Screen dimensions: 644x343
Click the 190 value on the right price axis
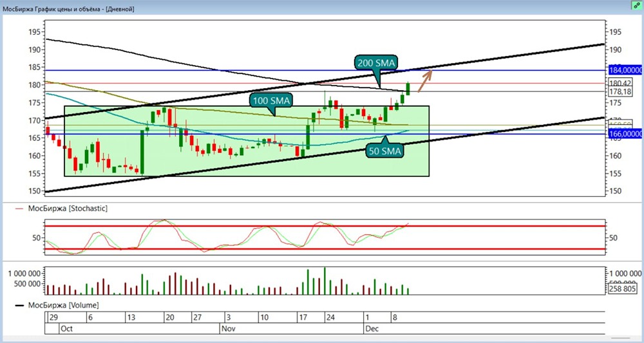pos(615,50)
